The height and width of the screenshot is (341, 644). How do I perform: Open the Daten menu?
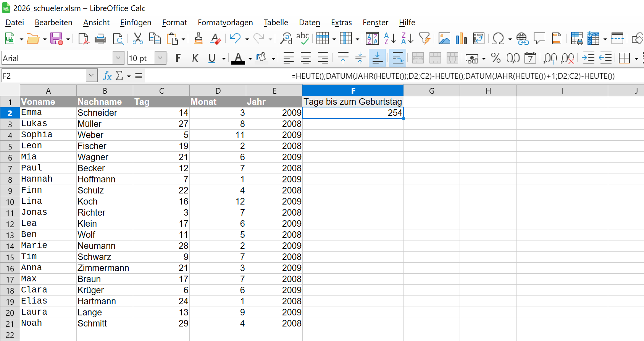pos(310,23)
